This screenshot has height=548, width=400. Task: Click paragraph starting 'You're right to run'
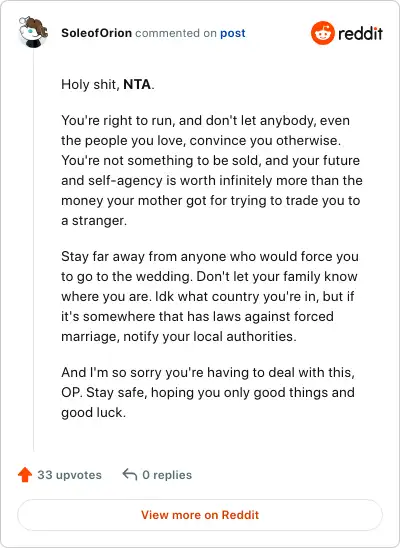click(212, 171)
